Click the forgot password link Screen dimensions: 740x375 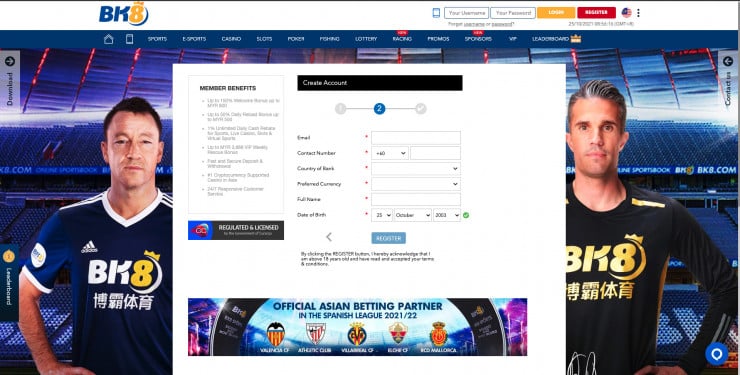[x=502, y=24]
